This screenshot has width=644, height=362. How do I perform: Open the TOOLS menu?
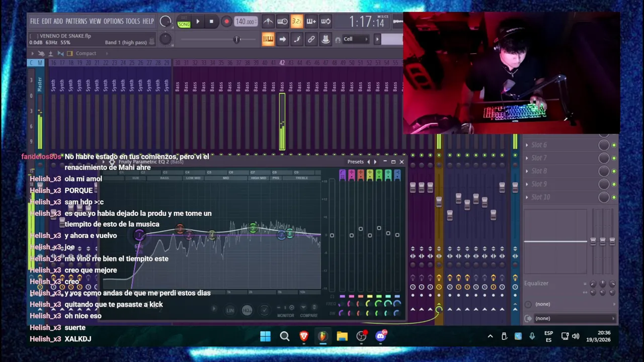(x=133, y=22)
